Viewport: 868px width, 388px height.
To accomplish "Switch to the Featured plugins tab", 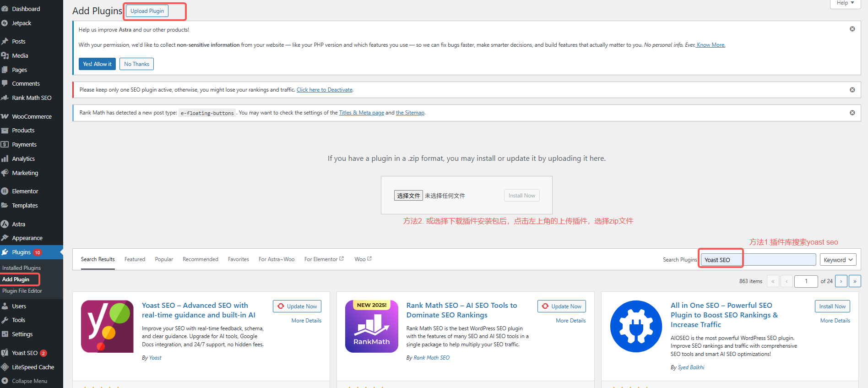I will click(135, 259).
